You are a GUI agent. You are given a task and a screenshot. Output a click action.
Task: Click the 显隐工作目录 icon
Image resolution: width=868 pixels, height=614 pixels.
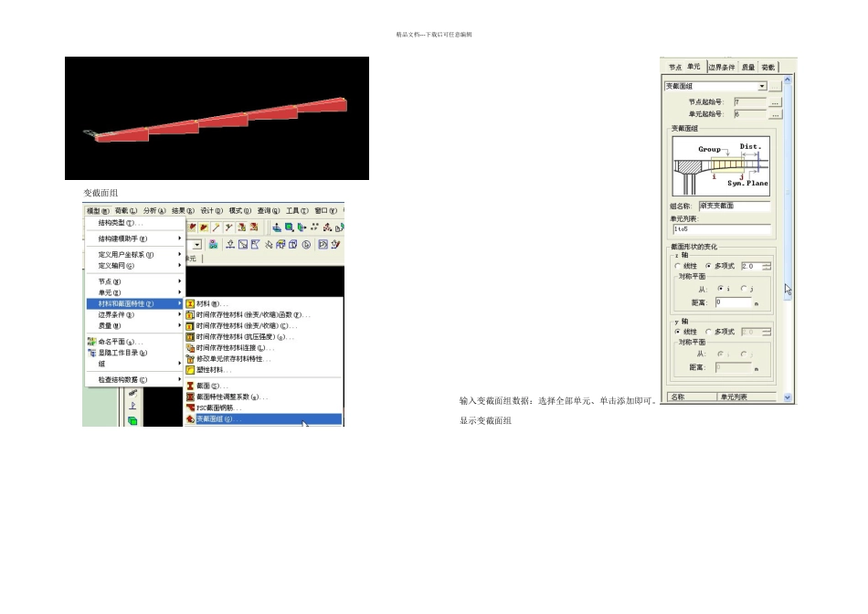[x=92, y=354]
